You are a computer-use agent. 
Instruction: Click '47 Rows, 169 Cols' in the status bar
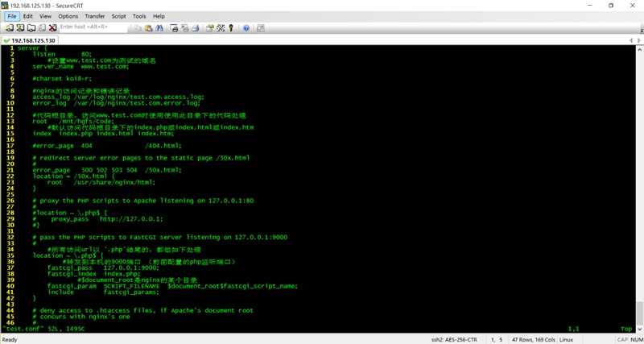coord(533,340)
